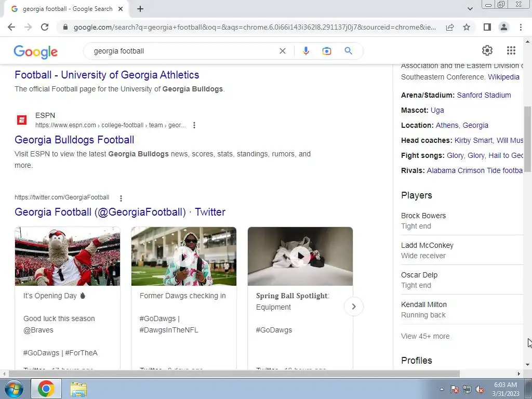Viewport: 532px width, 399px height.
Task: Open the Google apps grid
Action: [511, 50]
